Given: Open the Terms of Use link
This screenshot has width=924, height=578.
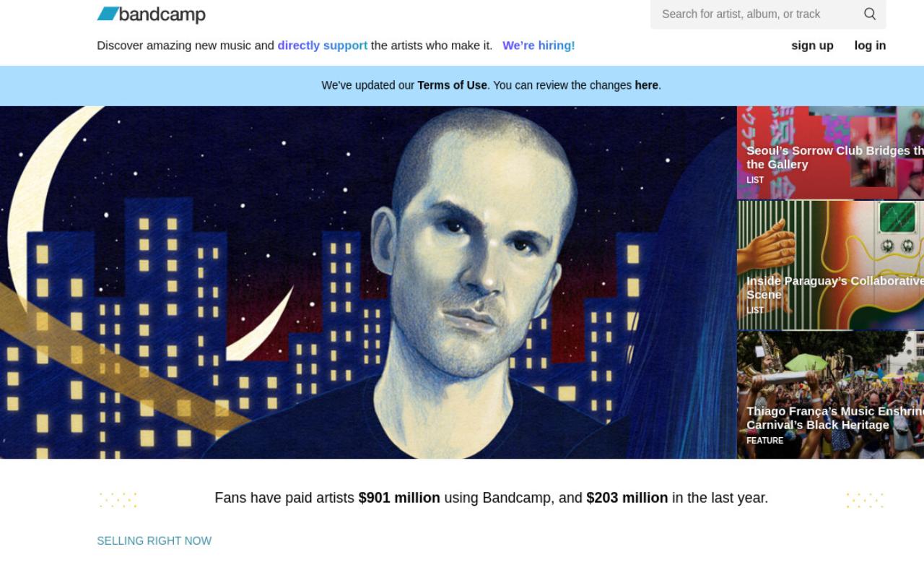Looking at the screenshot, I should (452, 85).
